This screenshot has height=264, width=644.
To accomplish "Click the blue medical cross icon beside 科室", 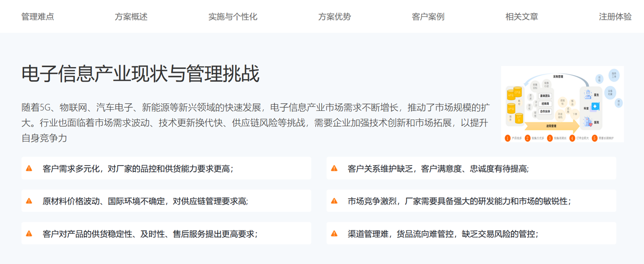I will click(x=595, y=107).
